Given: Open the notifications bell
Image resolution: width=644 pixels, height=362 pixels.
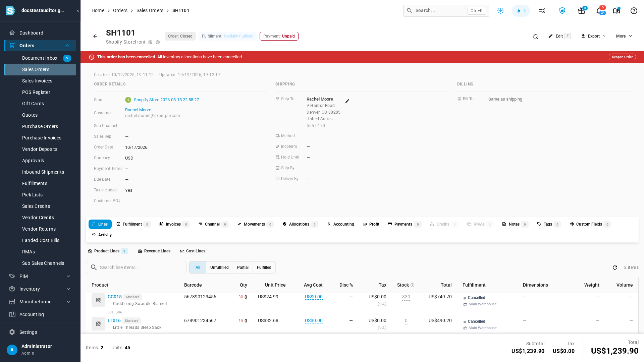Looking at the screenshot, I should (599, 11).
